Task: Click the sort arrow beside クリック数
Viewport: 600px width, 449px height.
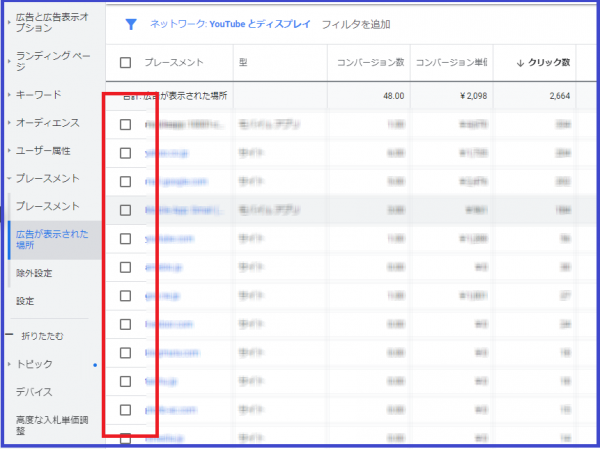Action: point(520,63)
